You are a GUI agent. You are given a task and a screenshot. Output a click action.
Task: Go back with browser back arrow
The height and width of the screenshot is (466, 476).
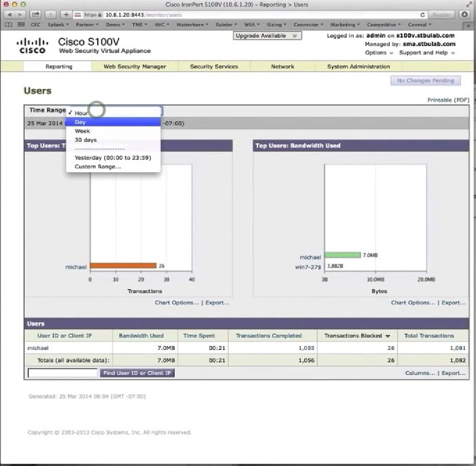[x=9, y=14]
